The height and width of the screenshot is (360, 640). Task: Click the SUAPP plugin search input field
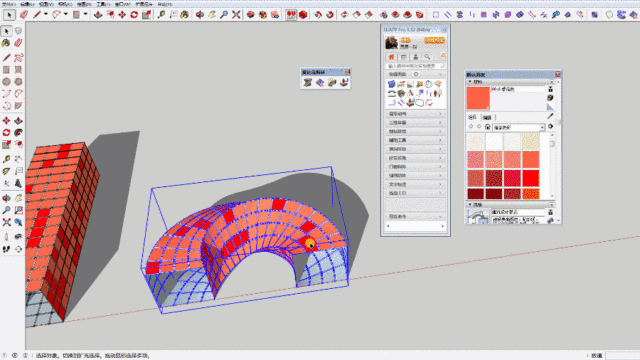tap(415, 66)
